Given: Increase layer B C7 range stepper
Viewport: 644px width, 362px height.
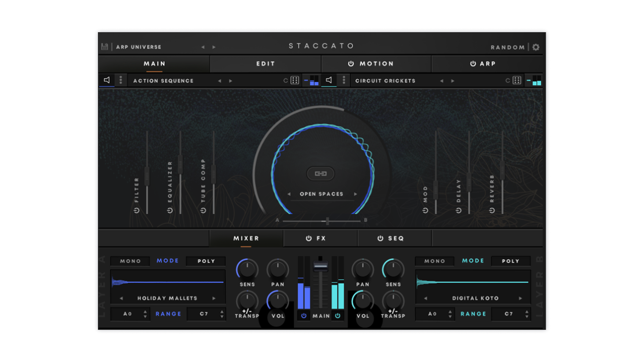Looking at the screenshot, I should click(x=527, y=312).
